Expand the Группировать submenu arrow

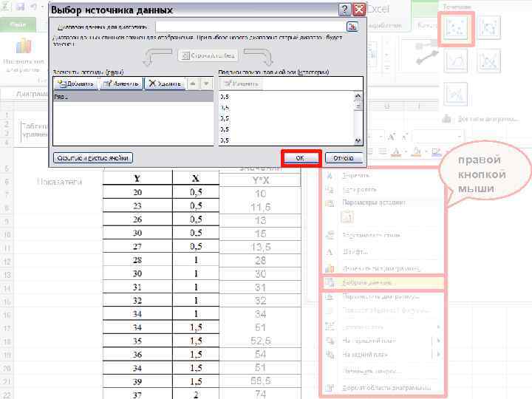click(438, 327)
